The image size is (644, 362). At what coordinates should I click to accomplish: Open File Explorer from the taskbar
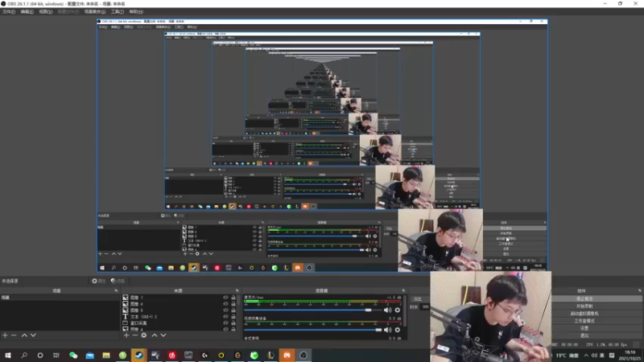106,355
